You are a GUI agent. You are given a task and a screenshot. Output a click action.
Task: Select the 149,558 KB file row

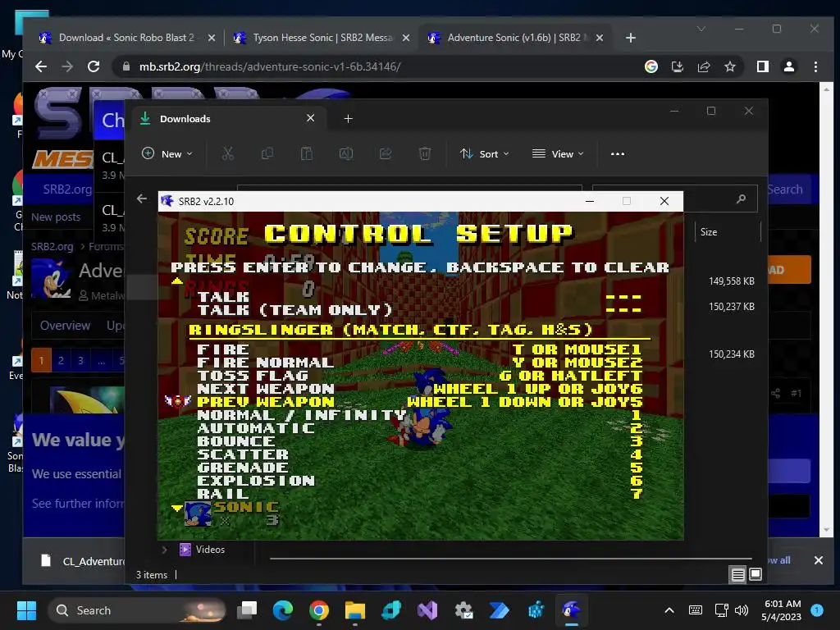[x=731, y=281]
